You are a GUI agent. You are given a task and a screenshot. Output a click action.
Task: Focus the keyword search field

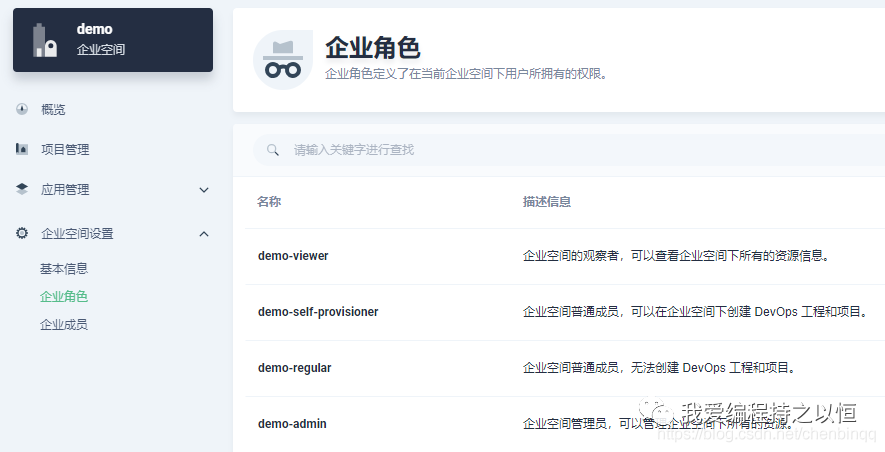pos(569,150)
